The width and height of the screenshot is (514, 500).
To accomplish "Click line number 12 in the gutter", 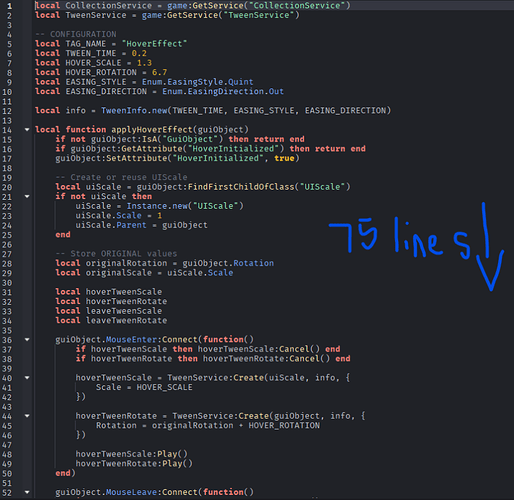I will (7, 111).
